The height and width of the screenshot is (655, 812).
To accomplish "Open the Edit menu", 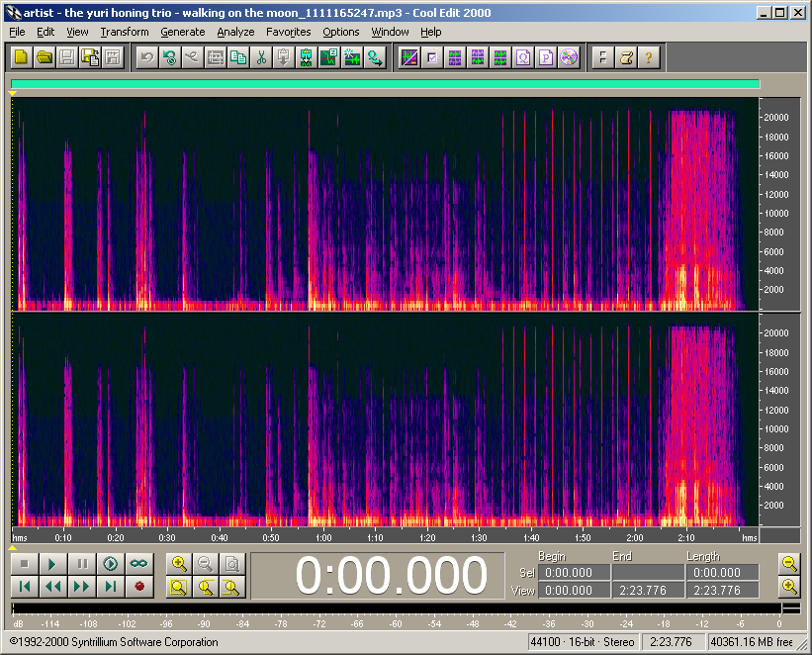I will coord(45,32).
